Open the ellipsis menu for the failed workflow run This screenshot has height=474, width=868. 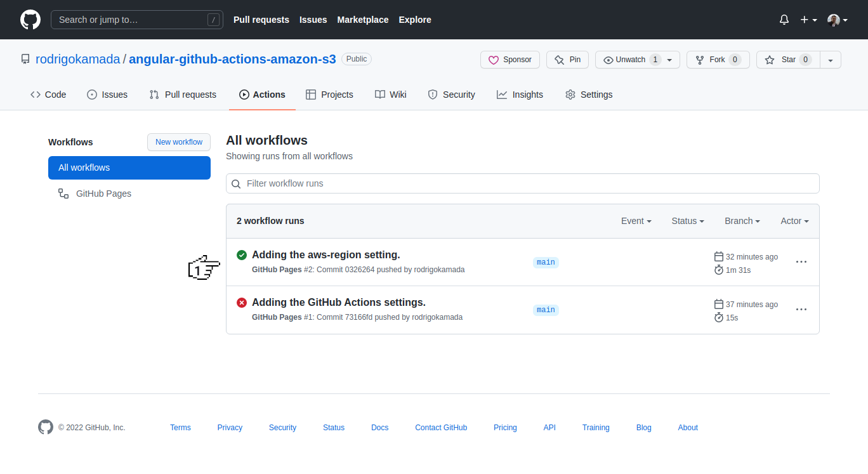tap(801, 309)
